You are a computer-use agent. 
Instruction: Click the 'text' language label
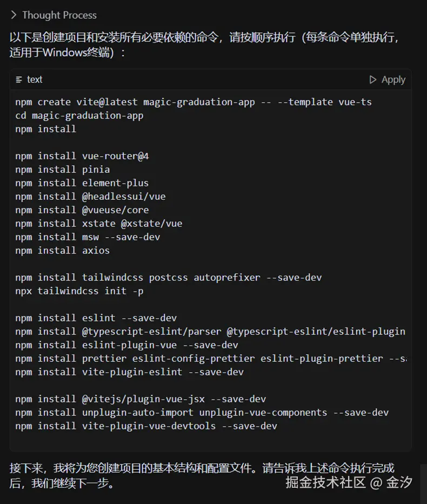35,79
